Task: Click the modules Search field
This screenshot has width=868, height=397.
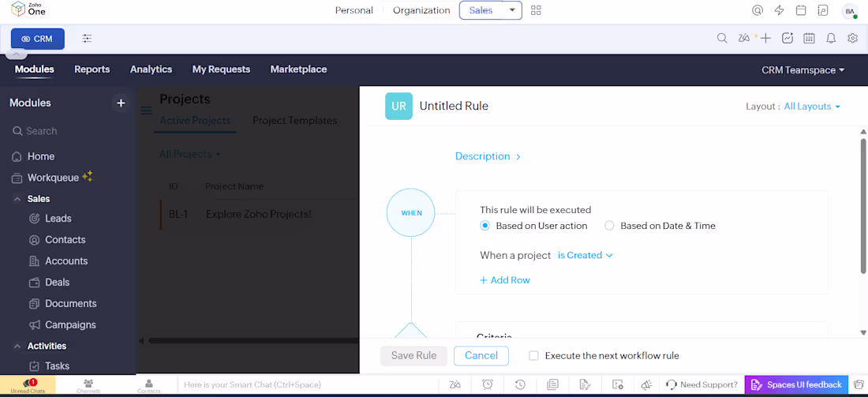Action: coord(68,131)
